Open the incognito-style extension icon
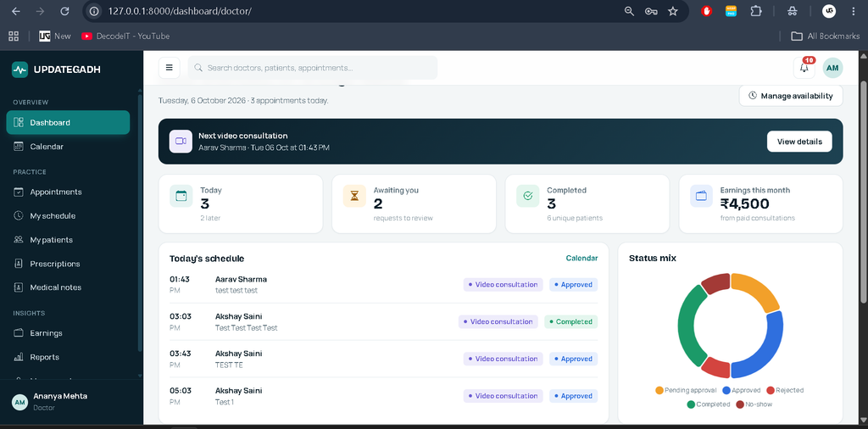 pyautogui.click(x=793, y=11)
